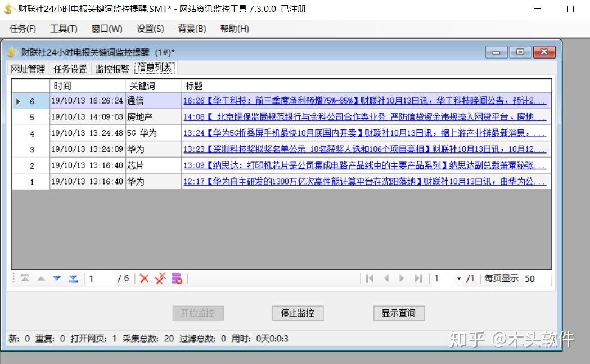The width and height of the screenshot is (590, 364).
Task: Minimize the inner 财联社 monitoring window
Action: pos(496,52)
